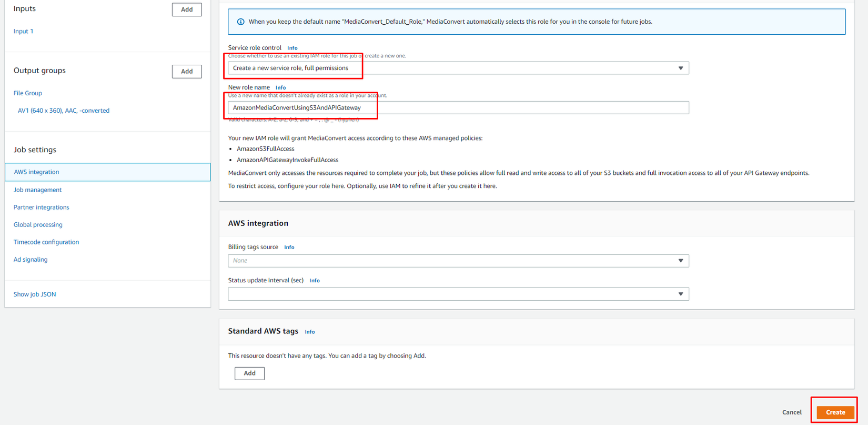Open the Status update interval dropdown
Screen dimensions: 868x425
click(x=458, y=294)
